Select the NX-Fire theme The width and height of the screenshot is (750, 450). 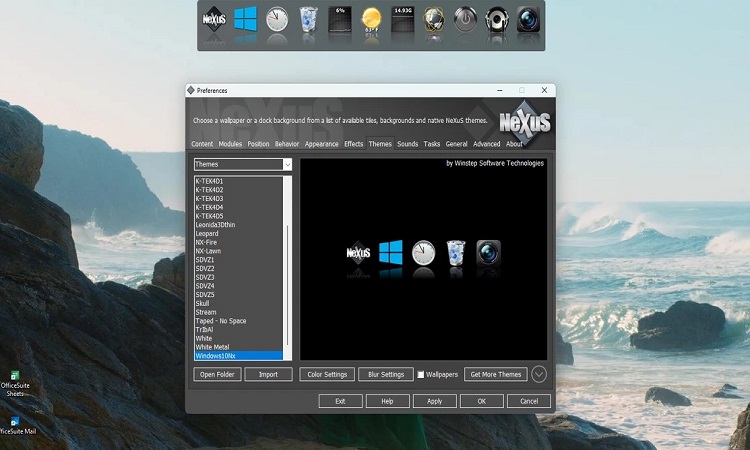tap(239, 242)
